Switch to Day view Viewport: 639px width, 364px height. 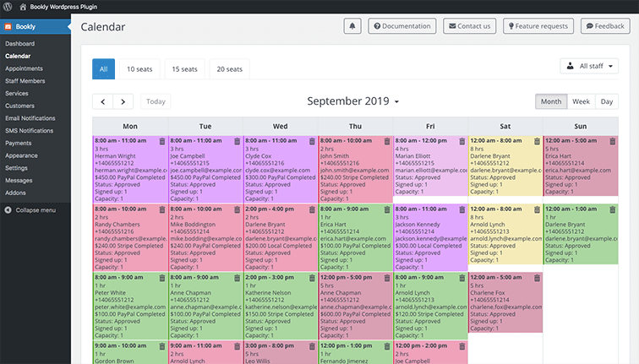[x=607, y=101]
